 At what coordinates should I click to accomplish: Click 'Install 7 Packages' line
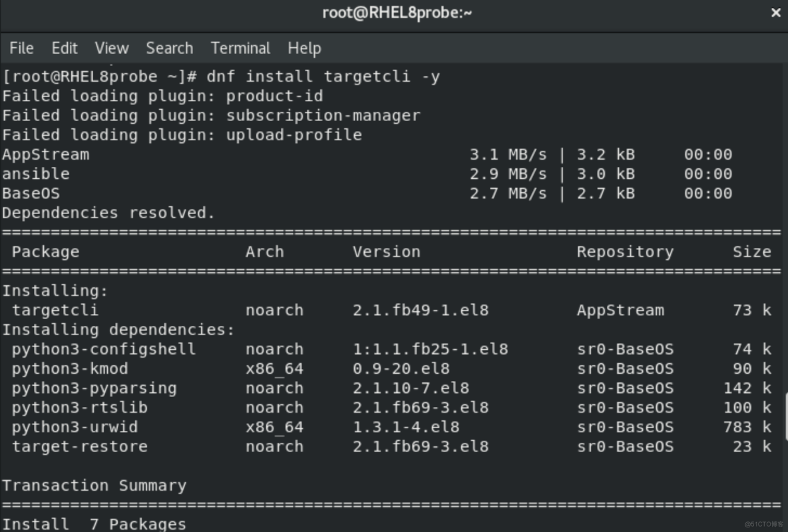(x=94, y=524)
